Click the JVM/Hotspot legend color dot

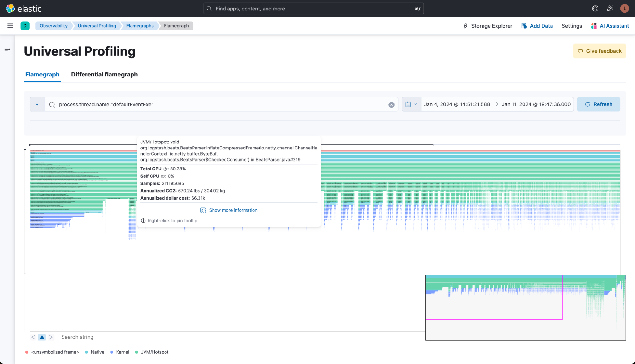pos(137,352)
